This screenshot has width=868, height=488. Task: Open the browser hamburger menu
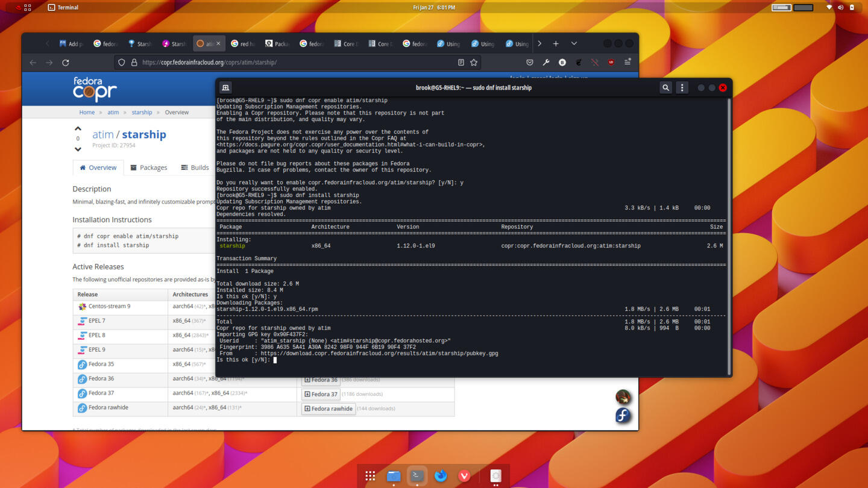pyautogui.click(x=627, y=62)
